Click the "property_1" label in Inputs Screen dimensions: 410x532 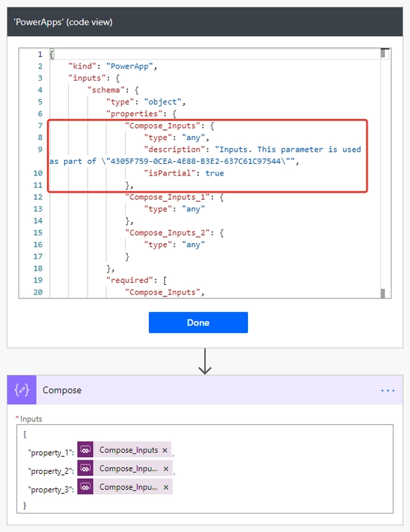(50, 453)
